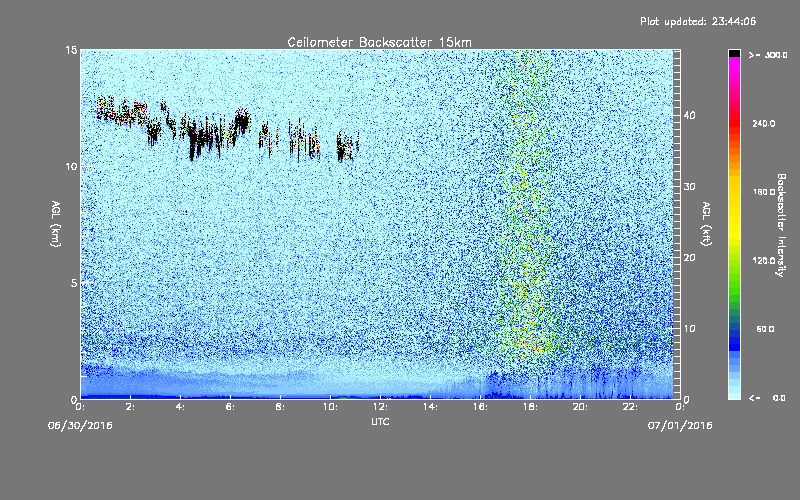
Task: Click the '8:' hour tick label
Action: coord(280,407)
